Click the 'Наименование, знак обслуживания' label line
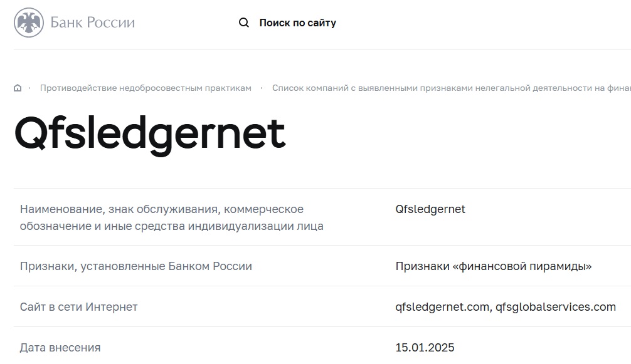 [161, 209]
